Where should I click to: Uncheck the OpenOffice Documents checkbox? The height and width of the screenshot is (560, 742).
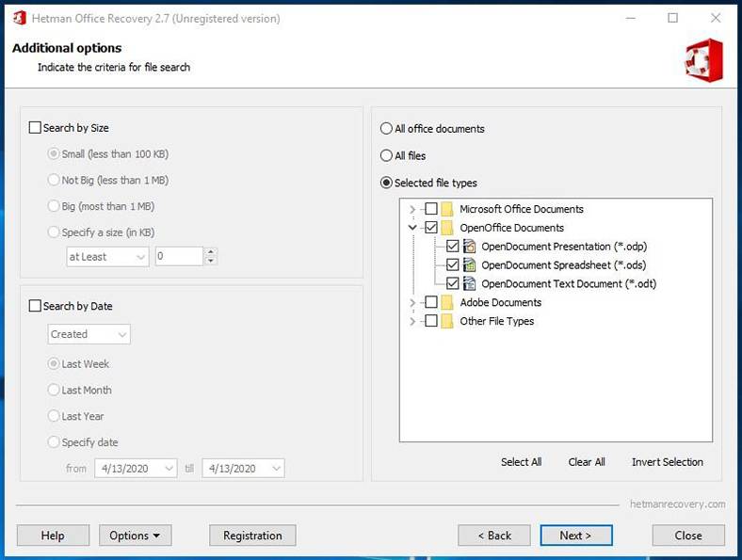pyautogui.click(x=431, y=228)
